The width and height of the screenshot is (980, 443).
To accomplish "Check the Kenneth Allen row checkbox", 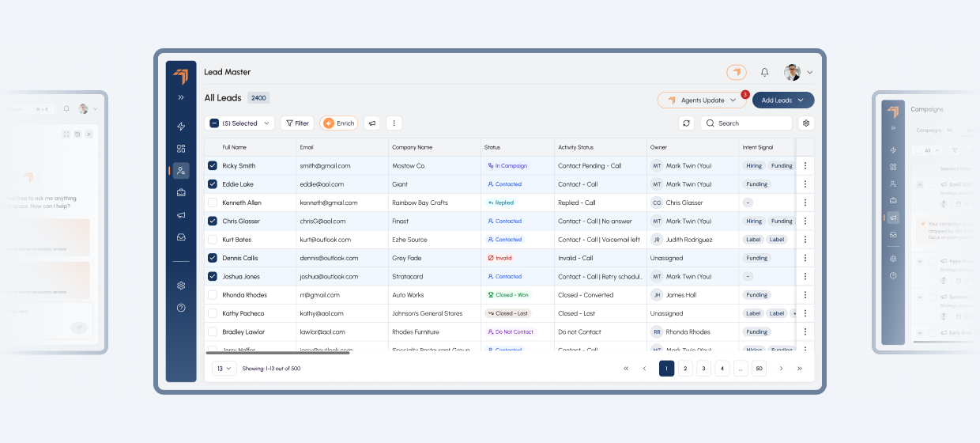I will click(x=212, y=203).
